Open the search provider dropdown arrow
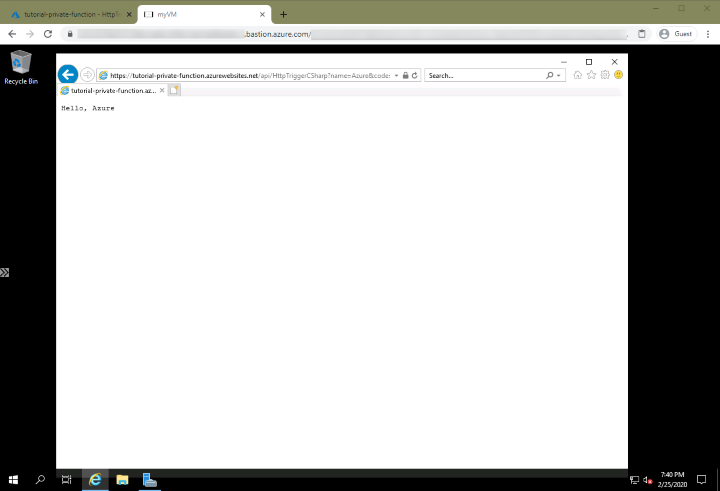This screenshot has width=720, height=491. tap(559, 75)
